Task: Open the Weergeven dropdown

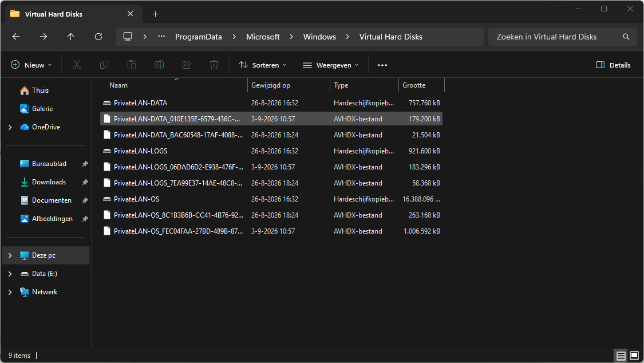Action: [331, 65]
